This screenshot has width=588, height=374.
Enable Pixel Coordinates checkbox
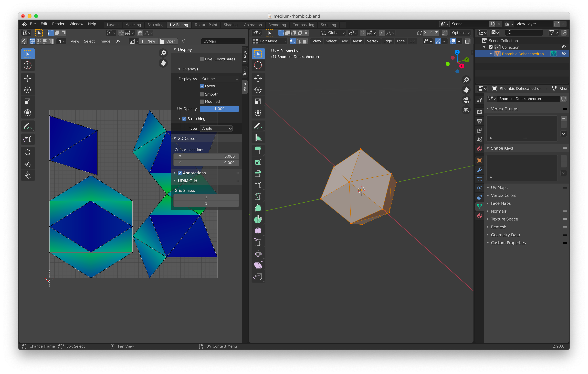(202, 59)
